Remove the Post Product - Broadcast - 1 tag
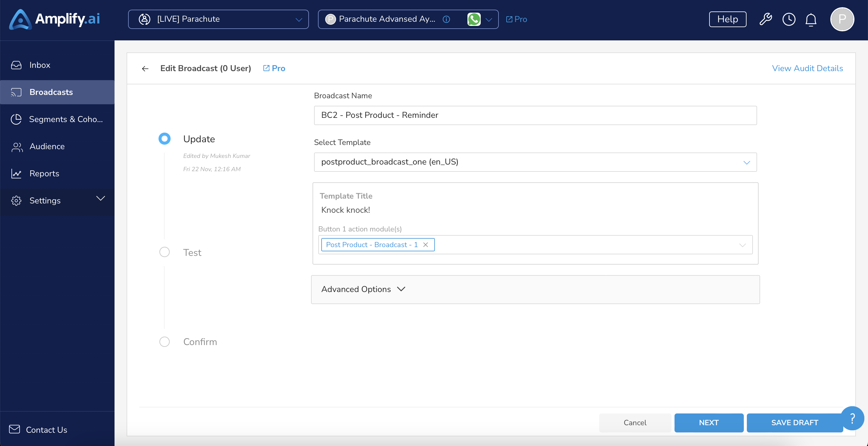 pos(426,245)
